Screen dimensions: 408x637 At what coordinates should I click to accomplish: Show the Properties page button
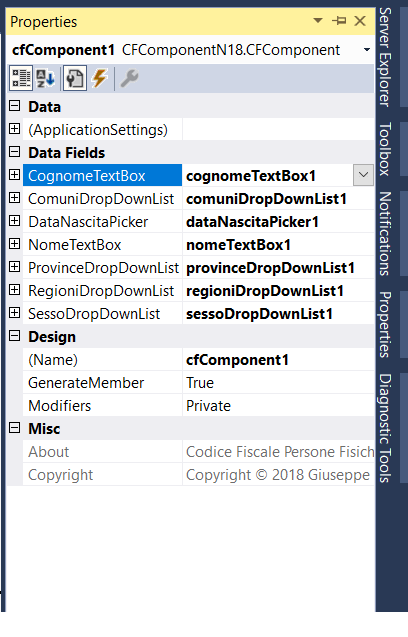(75, 78)
